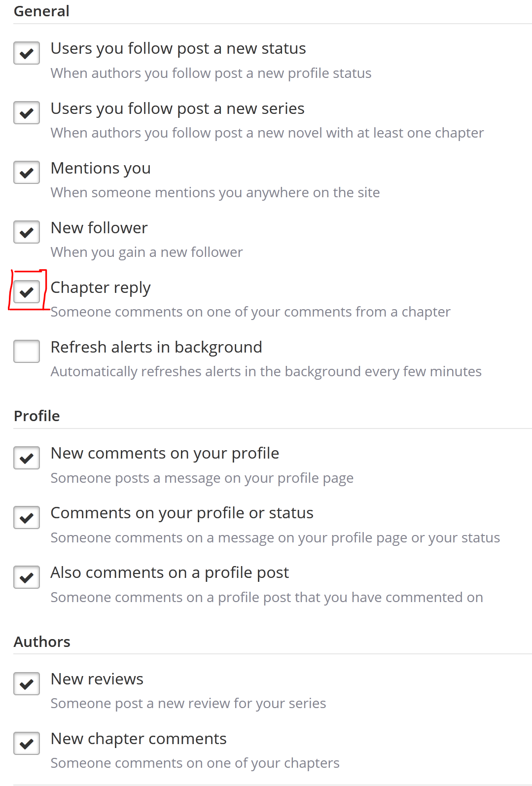The width and height of the screenshot is (532, 786).
Task: Disable 'Also comments on a profile post'
Action: 27,577
